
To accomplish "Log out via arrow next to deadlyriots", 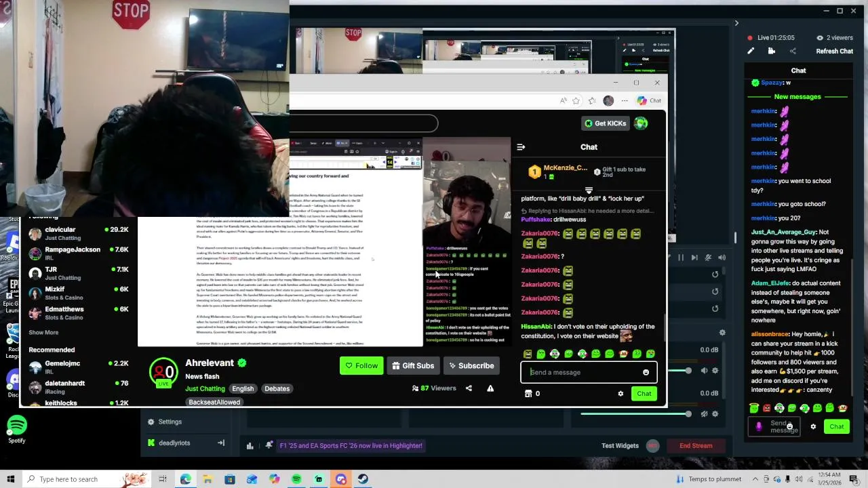I will 220,443.
